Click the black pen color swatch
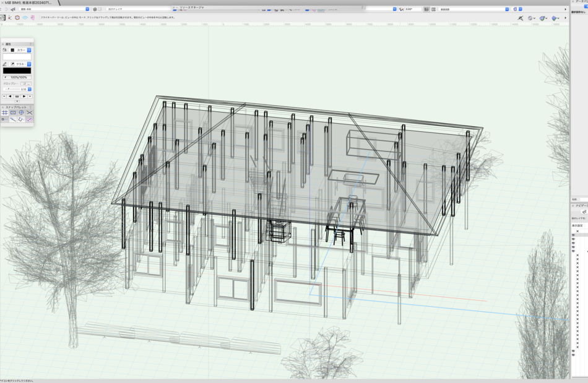The height and width of the screenshot is (383, 588). click(17, 71)
